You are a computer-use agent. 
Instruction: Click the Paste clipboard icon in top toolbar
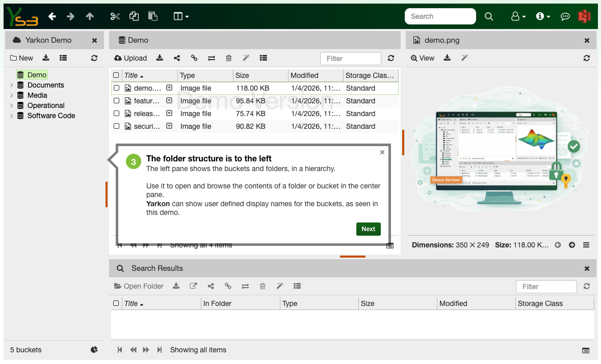click(153, 16)
